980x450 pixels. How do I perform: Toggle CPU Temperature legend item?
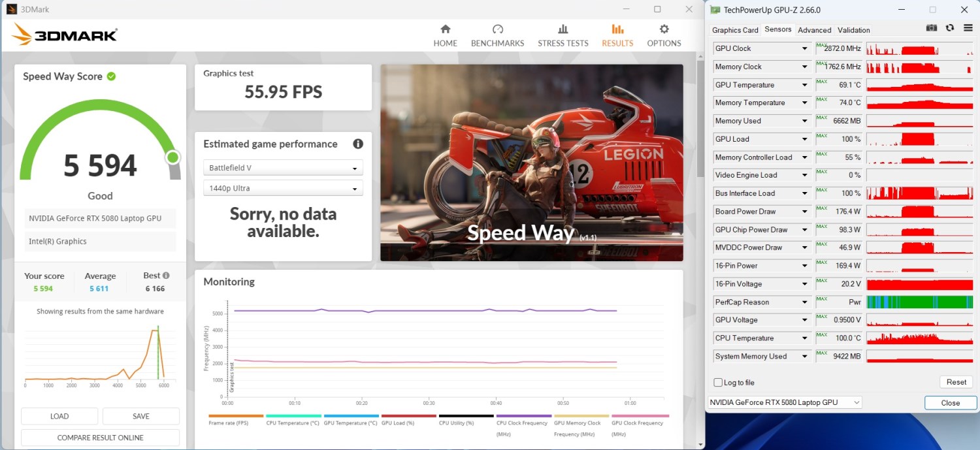293,421
